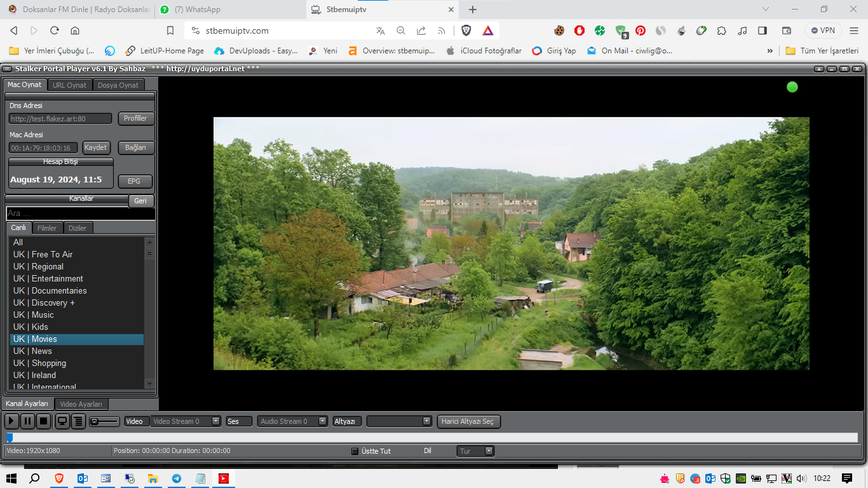Click the RSS feed icon
Viewport: 868px width, 488px height.
coord(442,30)
